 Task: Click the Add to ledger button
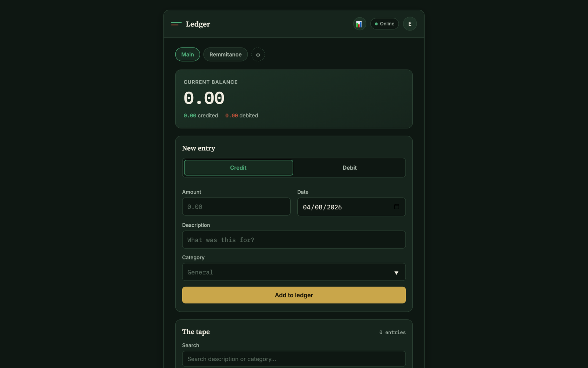coord(294,295)
